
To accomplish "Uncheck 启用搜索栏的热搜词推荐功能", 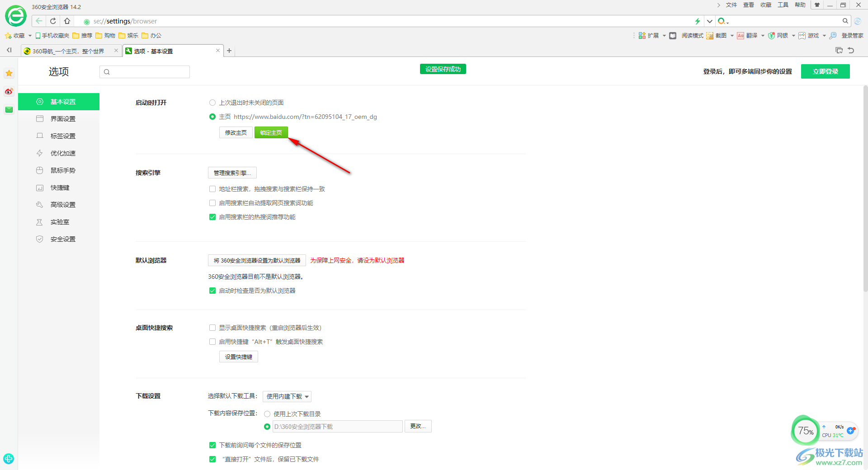I will (212, 217).
